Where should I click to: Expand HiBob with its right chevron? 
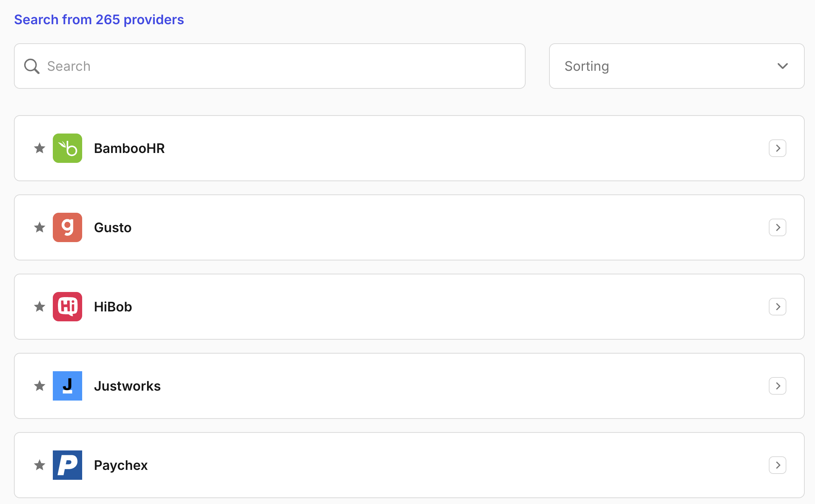click(x=778, y=307)
